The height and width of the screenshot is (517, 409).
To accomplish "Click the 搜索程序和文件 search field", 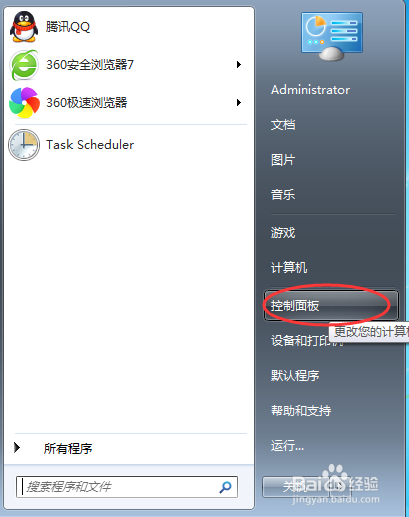I will [x=127, y=487].
